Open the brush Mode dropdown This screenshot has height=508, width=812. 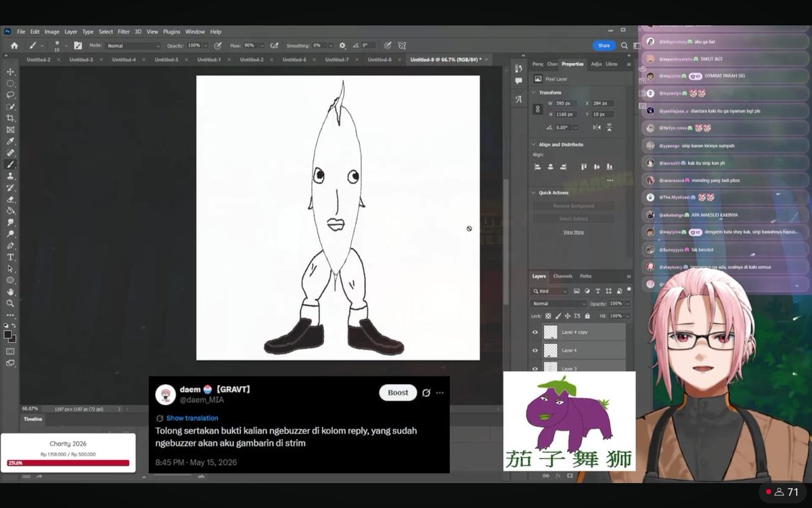[x=133, y=45]
